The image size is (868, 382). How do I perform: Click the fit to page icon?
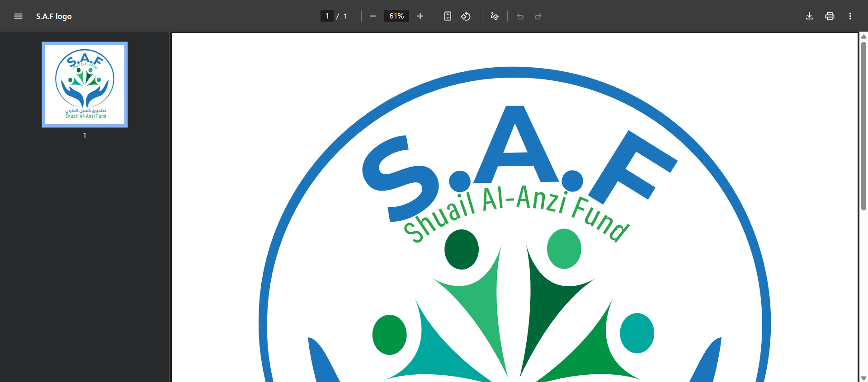click(x=448, y=16)
